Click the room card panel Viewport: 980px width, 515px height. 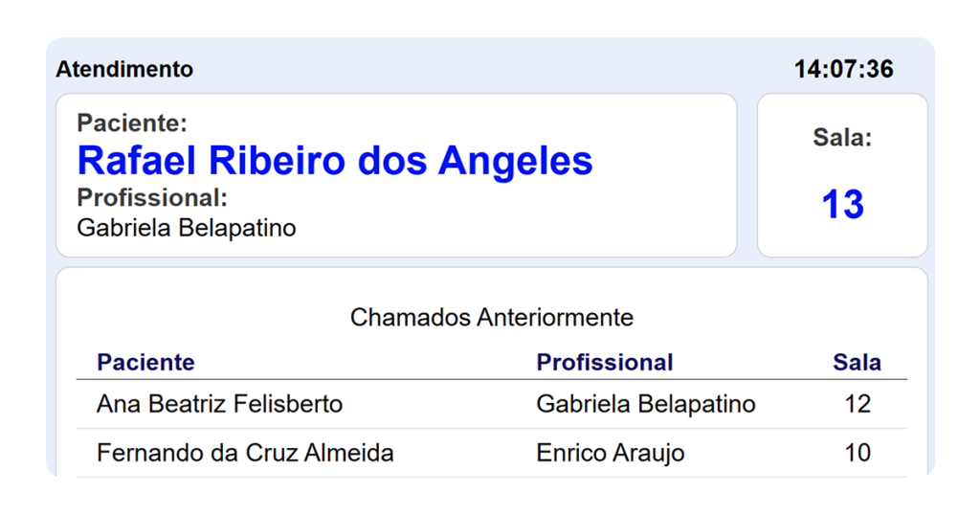[x=842, y=175]
